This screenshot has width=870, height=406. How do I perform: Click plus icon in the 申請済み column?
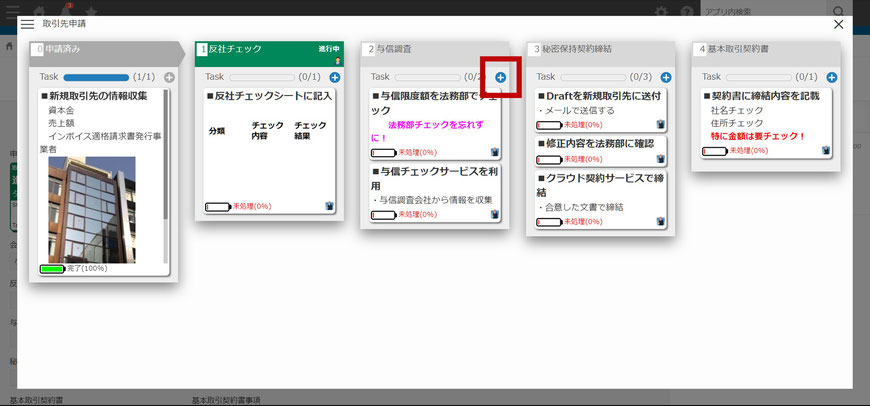click(169, 77)
